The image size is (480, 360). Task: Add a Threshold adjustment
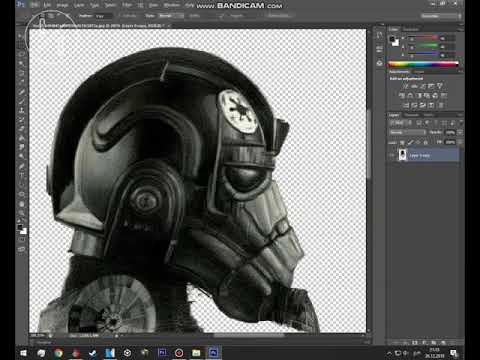pyautogui.click(x=423, y=105)
